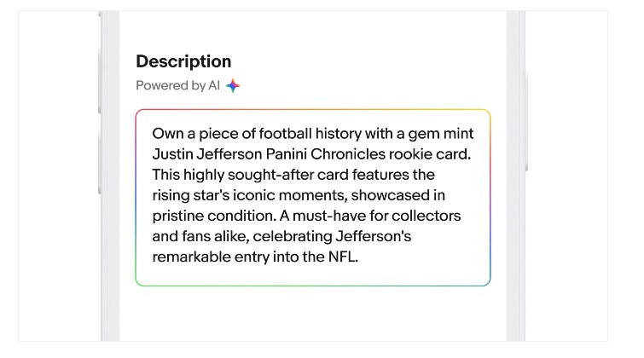644x358 pixels.
Task: Click "rising star's" in description text
Action: point(191,195)
